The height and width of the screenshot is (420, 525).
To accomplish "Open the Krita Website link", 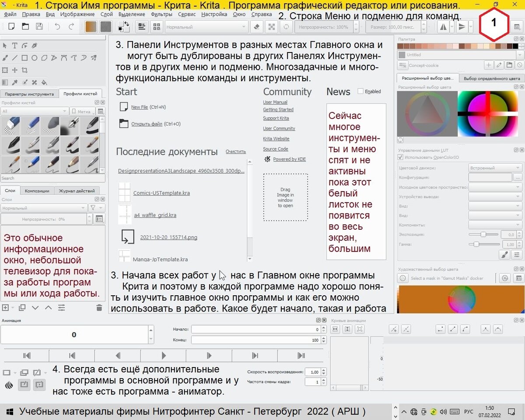I will [276, 139].
